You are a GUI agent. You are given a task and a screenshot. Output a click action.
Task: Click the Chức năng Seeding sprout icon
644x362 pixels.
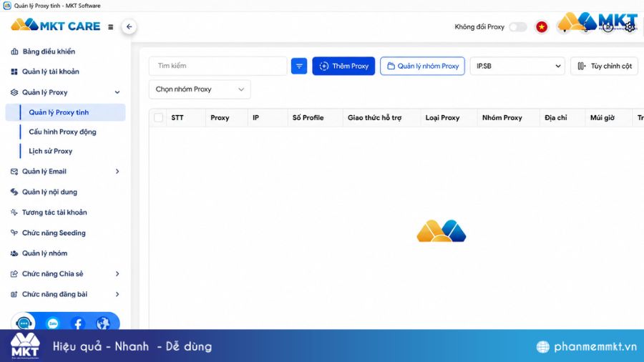[14, 233]
